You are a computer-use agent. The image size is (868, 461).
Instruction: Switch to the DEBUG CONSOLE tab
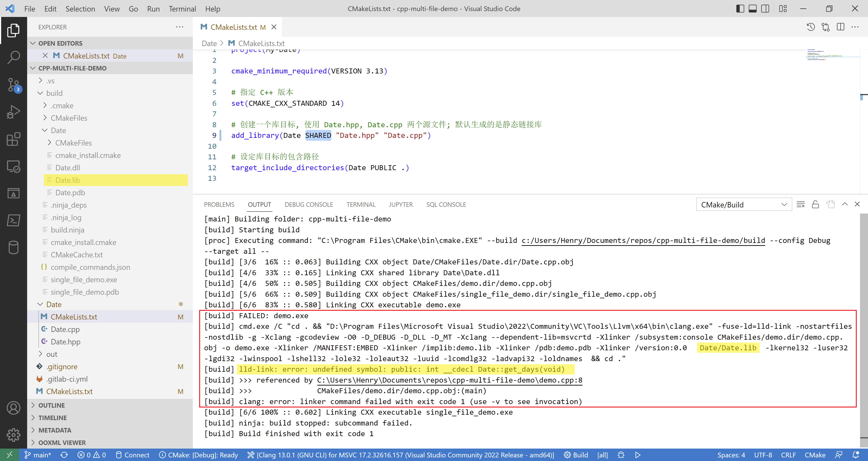click(x=309, y=205)
